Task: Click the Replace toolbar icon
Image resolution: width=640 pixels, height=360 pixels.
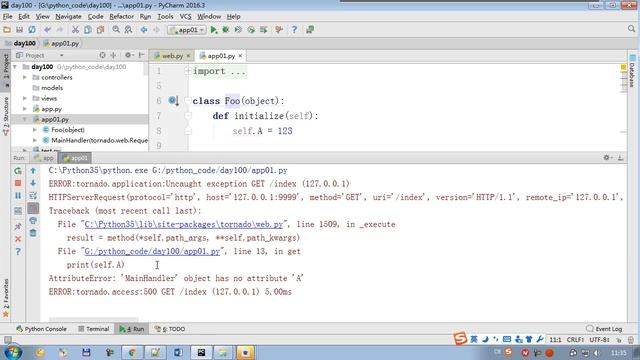Action: 128,30
